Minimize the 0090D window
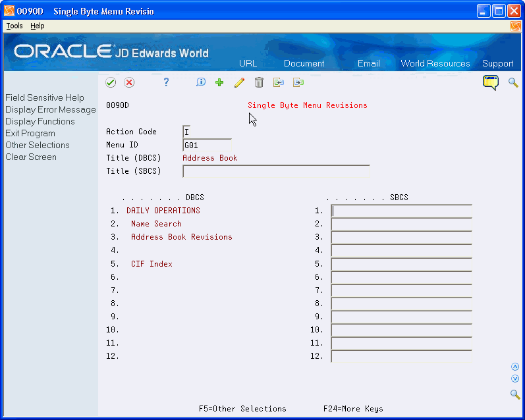This screenshot has height=420, width=525. click(x=483, y=11)
